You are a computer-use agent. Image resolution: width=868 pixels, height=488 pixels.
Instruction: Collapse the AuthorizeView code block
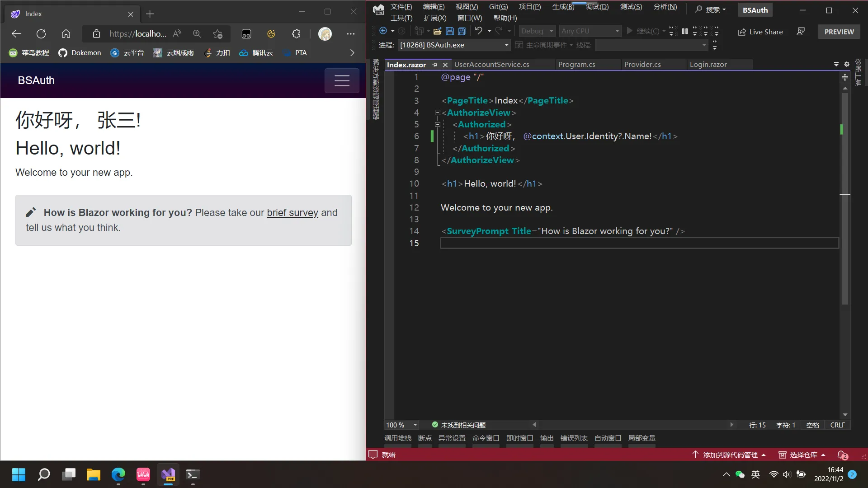(437, 113)
